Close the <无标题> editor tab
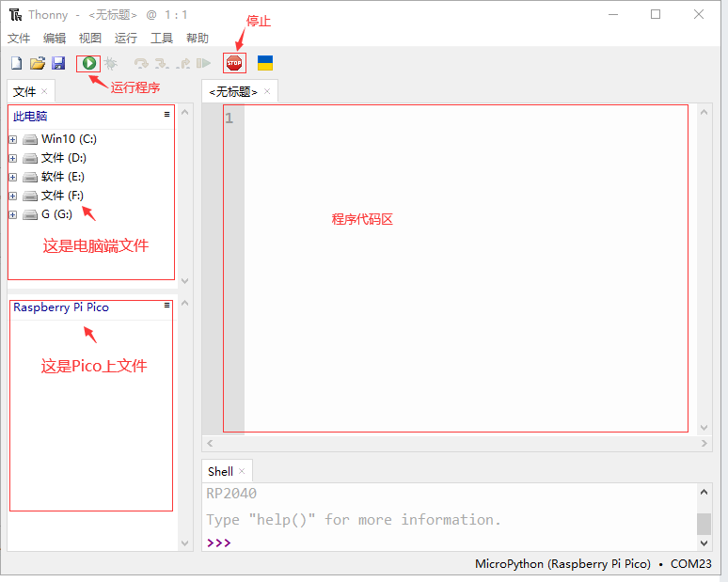Viewport: 728px width, 582px height. click(267, 91)
